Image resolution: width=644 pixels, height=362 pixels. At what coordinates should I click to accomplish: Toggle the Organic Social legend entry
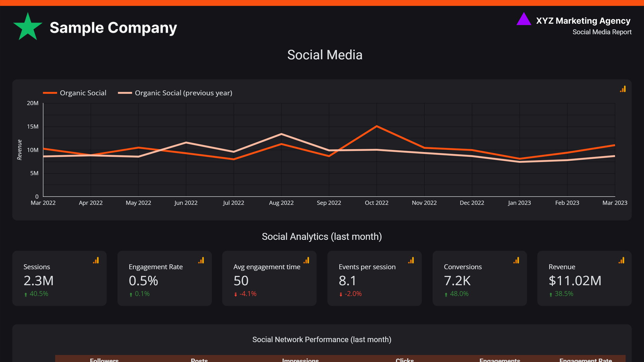click(x=83, y=93)
